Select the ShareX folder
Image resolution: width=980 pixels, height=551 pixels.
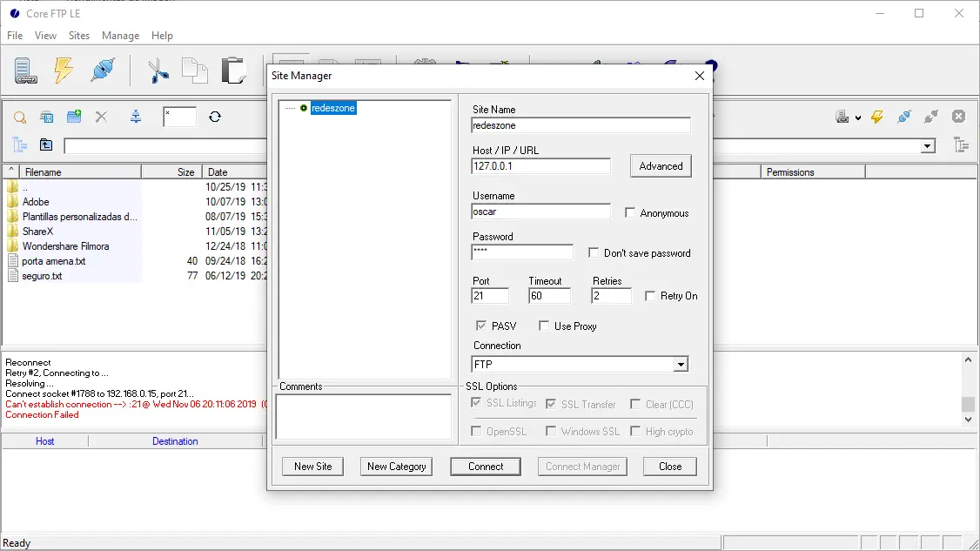pyautogui.click(x=37, y=232)
